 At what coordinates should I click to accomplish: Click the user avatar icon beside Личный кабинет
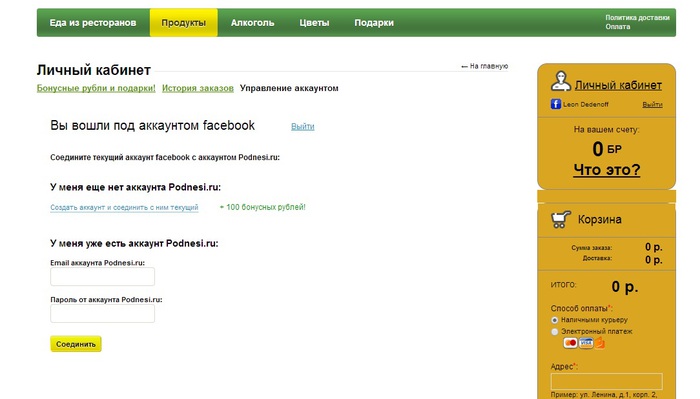[560, 81]
